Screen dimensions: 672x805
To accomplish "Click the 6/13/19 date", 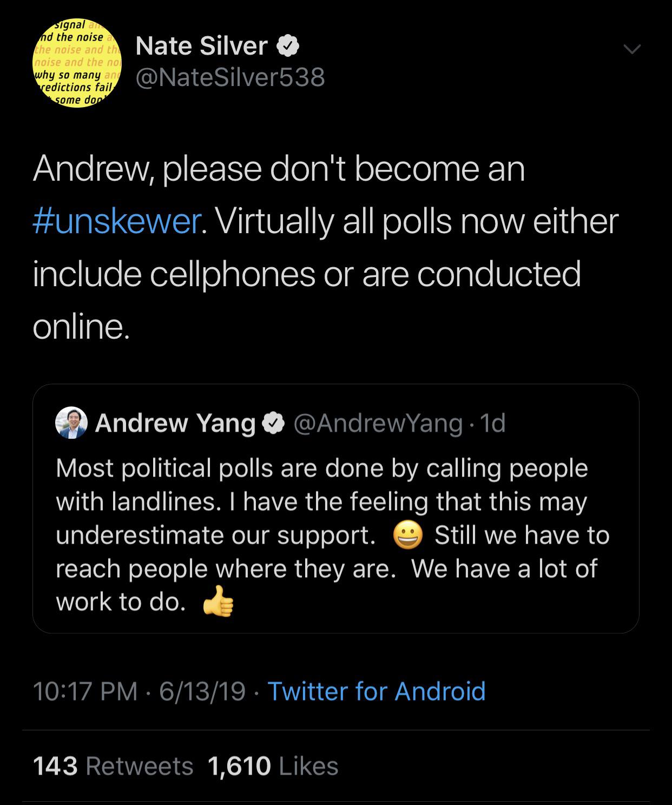I will coord(202,691).
